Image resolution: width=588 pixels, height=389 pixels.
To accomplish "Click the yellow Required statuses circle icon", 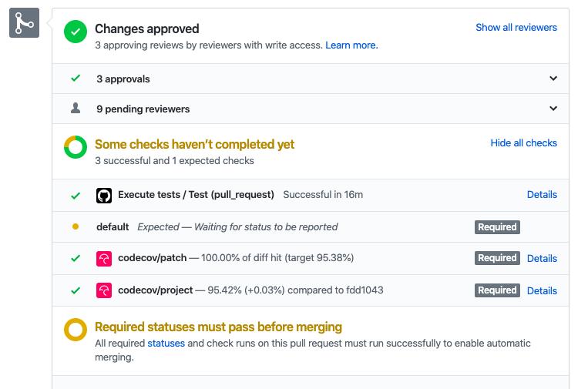I will (x=76, y=330).
